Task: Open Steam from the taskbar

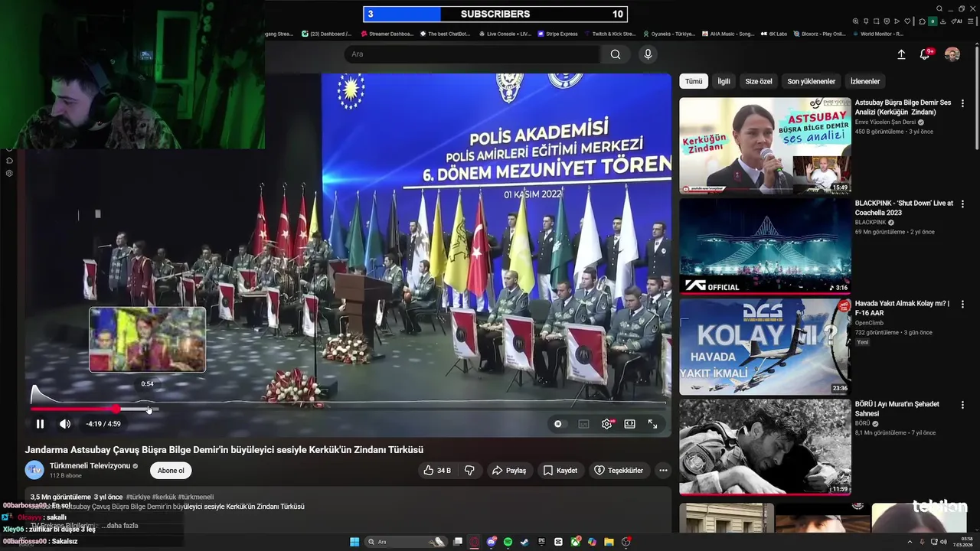Action: pos(524,542)
